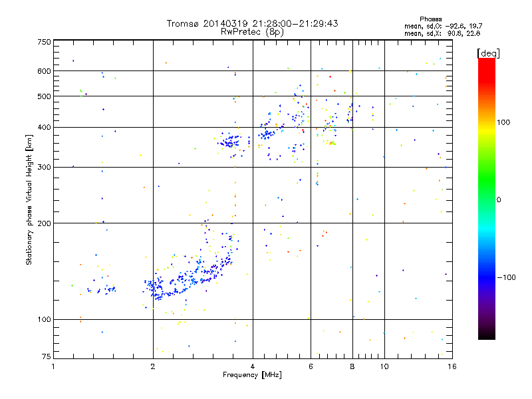Click the black bottom of the phase colorbar
Image resolution: width=532 pixels, height=399 pixels.
[x=487, y=336]
